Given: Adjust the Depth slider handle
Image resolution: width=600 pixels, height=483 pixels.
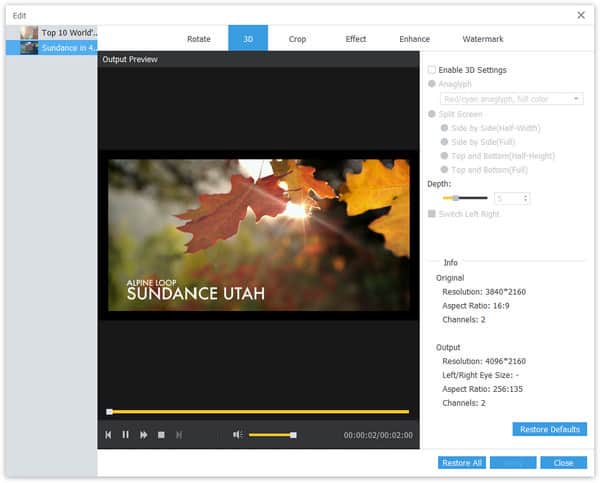Looking at the screenshot, I should coord(455,198).
